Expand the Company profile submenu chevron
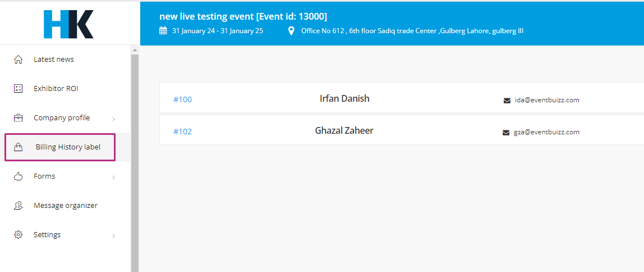Screen dimensions: 644x272 point(113,119)
